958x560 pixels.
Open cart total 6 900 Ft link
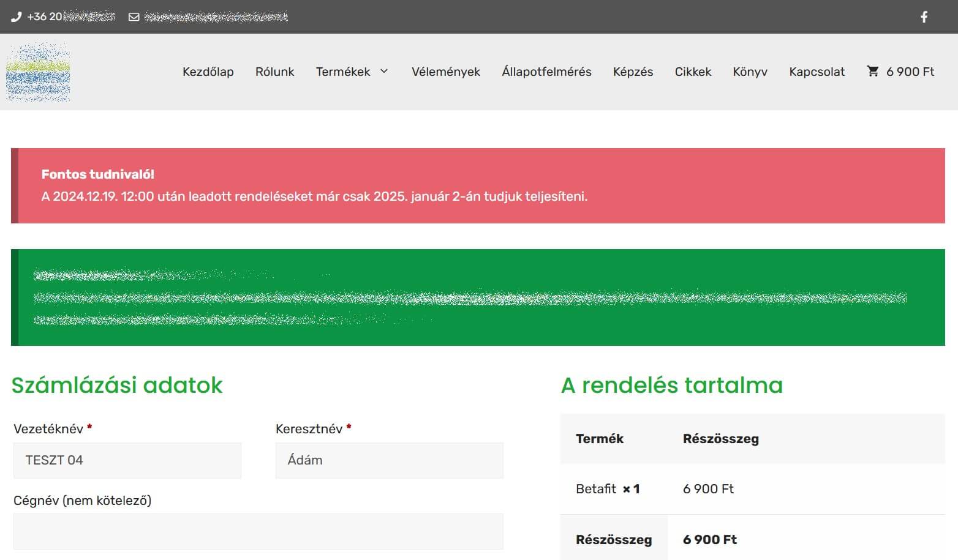pyautogui.click(x=910, y=72)
